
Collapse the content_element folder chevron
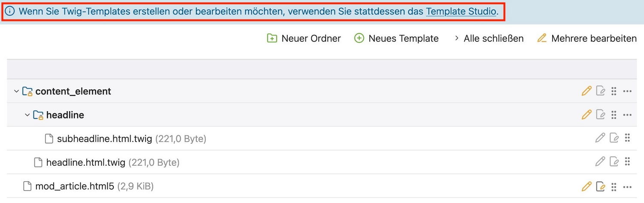click(16, 91)
